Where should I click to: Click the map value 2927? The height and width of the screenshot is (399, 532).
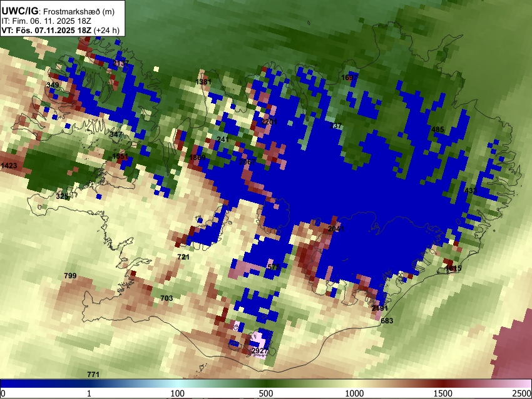coord(260,350)
